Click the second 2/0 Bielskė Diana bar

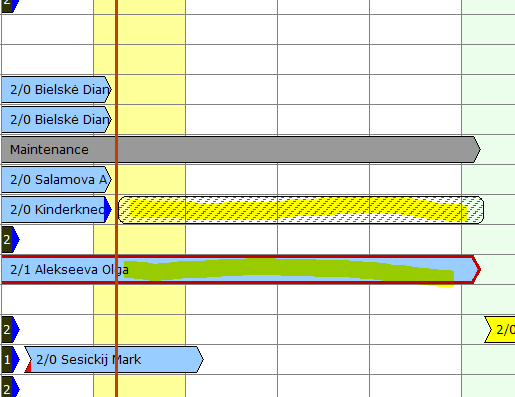click(56, 120)
